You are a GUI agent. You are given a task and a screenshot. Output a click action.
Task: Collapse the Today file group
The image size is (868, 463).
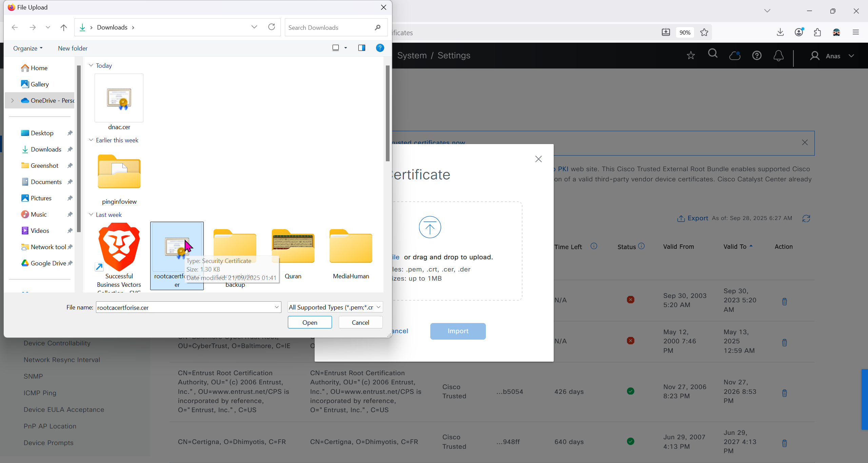[91, 65]
